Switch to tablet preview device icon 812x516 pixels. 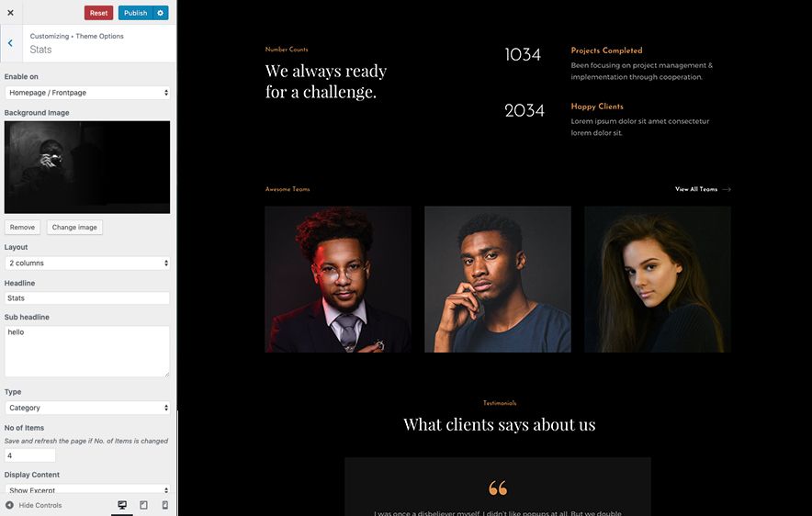(x=143, y=505)
